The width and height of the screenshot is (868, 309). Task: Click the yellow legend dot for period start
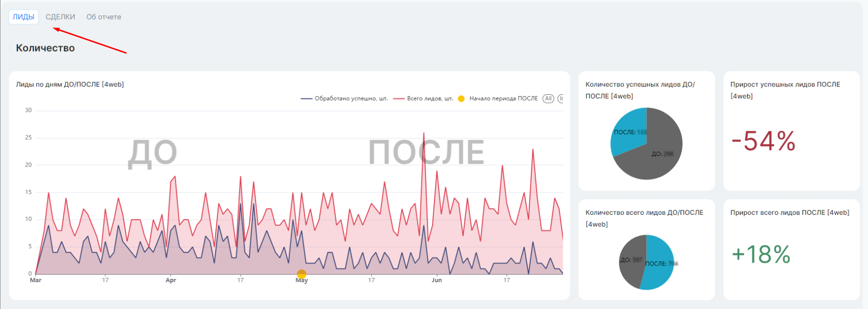pos(461,99)
